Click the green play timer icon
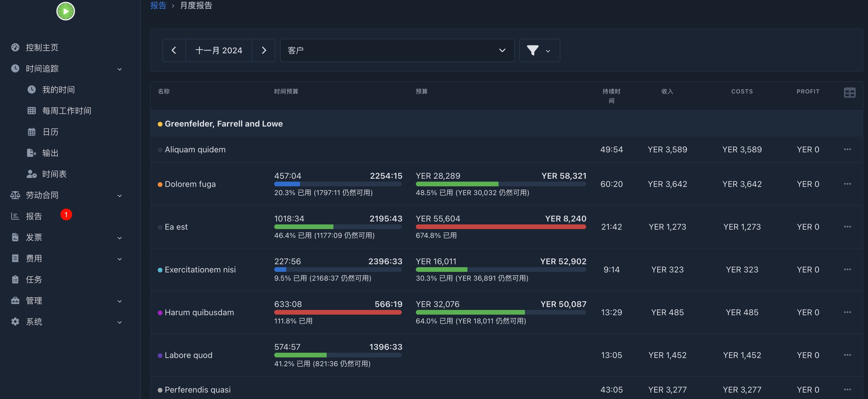Screen dimensions: 868x399 pyautogui.click(x=65, y=11)
